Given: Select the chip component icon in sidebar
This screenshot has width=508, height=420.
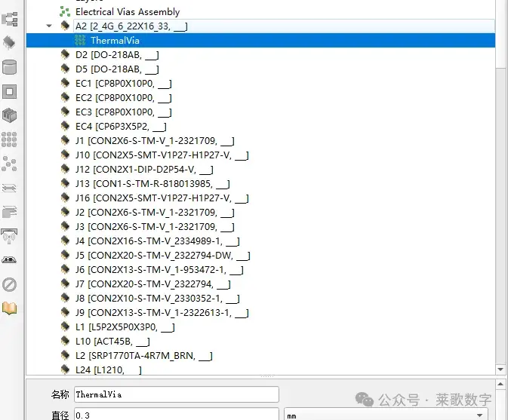Looking at the screenshot, I should coord(9,43).
